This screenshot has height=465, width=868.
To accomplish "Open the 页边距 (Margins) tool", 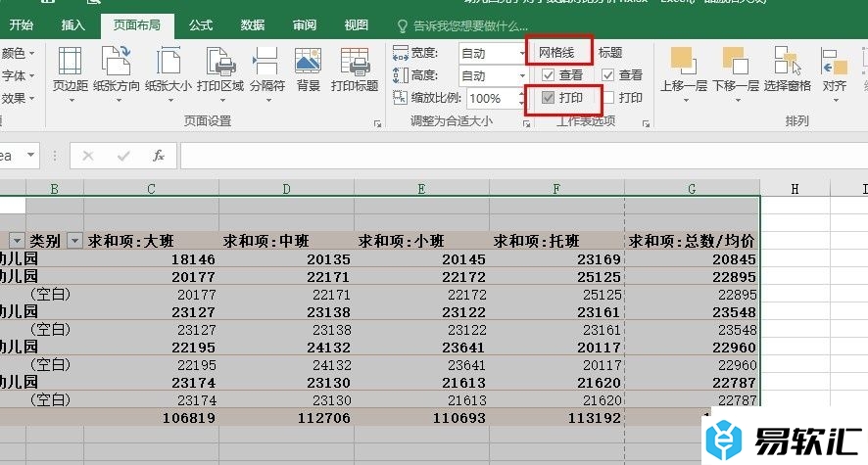I will [69, 64].
